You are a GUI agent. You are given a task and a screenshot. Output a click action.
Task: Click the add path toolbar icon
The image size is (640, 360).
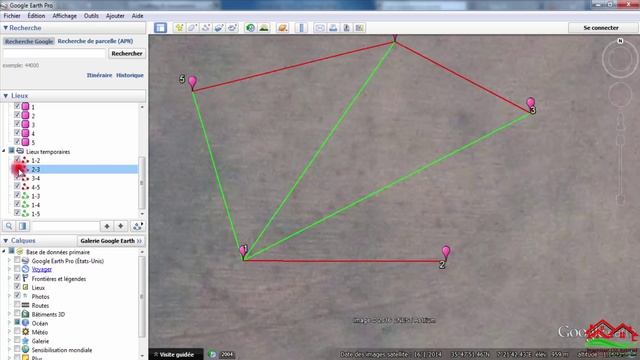pos(206,27)
